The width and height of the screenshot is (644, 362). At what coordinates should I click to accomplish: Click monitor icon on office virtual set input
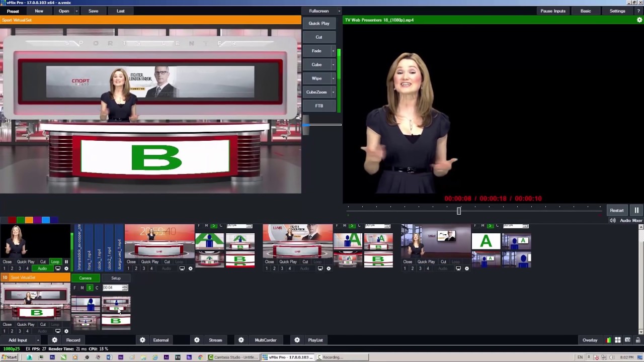(458, 268)
